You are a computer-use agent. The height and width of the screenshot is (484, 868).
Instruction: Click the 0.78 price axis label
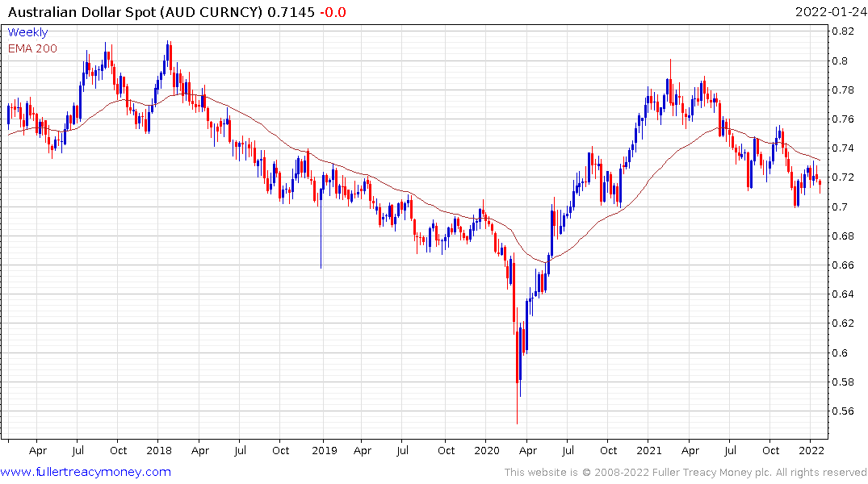[x=843, y=90]
